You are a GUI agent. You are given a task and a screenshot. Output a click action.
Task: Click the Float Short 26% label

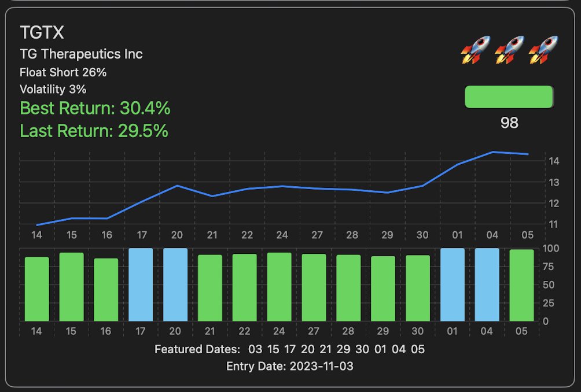coord(63,72)
